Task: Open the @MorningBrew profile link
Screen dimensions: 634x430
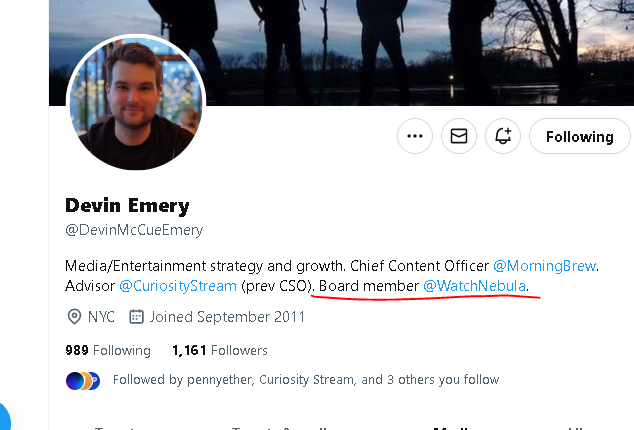Action: (x=545, y=266)
